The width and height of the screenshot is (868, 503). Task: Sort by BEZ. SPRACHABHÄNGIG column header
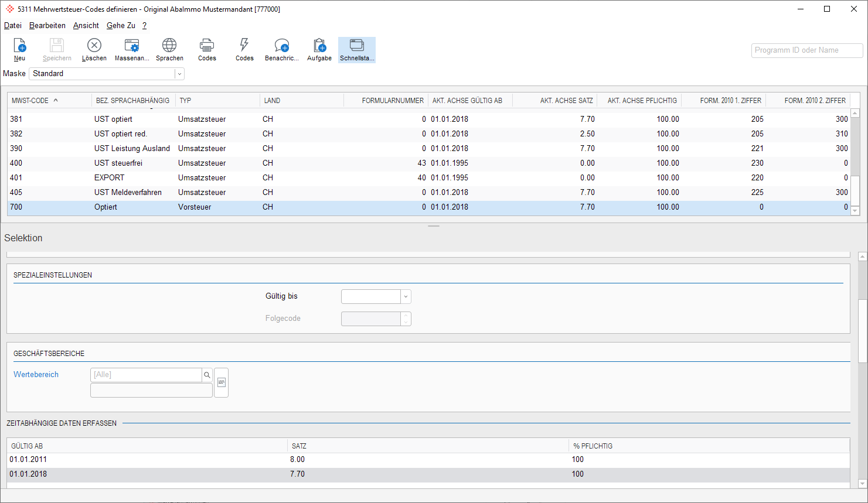pos(133,101)
